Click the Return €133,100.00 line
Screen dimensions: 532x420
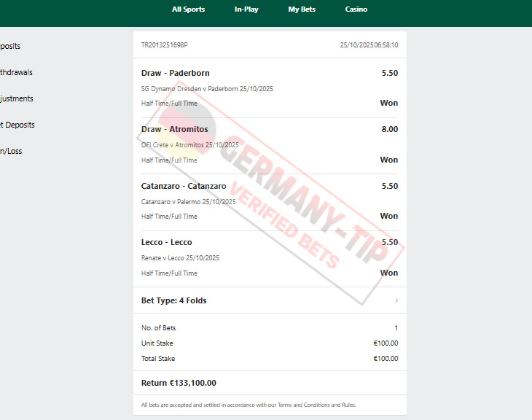click(179, 383)
